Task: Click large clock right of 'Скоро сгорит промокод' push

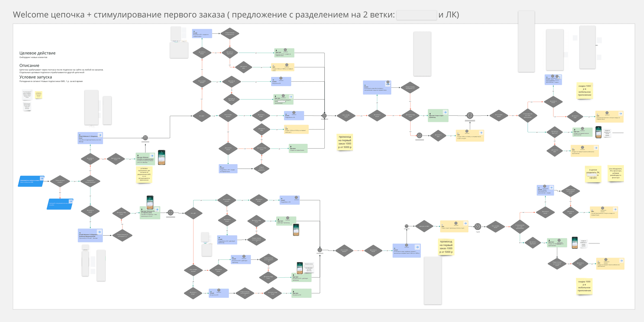Action: pos(470,115)
